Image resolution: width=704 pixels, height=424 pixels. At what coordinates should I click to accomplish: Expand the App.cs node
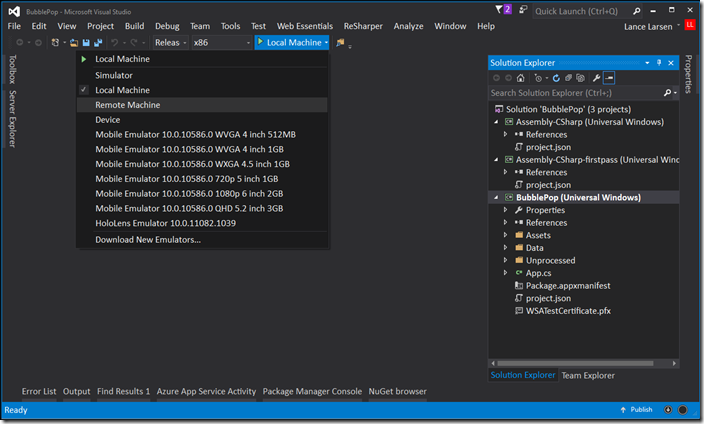pyautogui.click(x=506, y=273)
